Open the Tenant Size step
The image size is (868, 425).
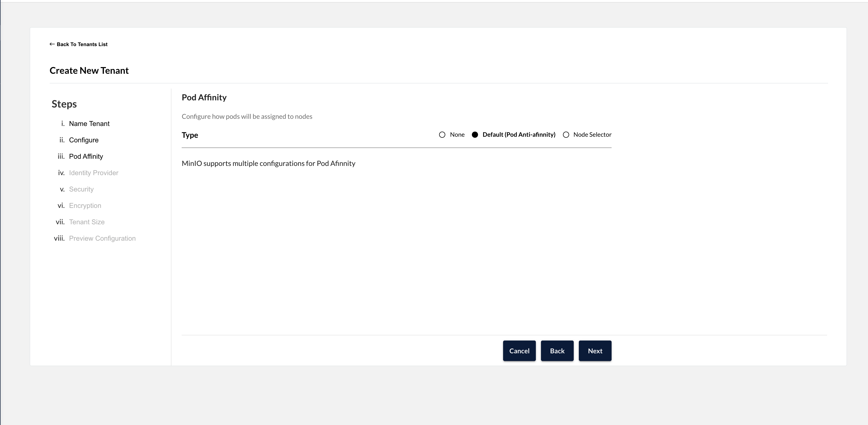click(86, 222)
